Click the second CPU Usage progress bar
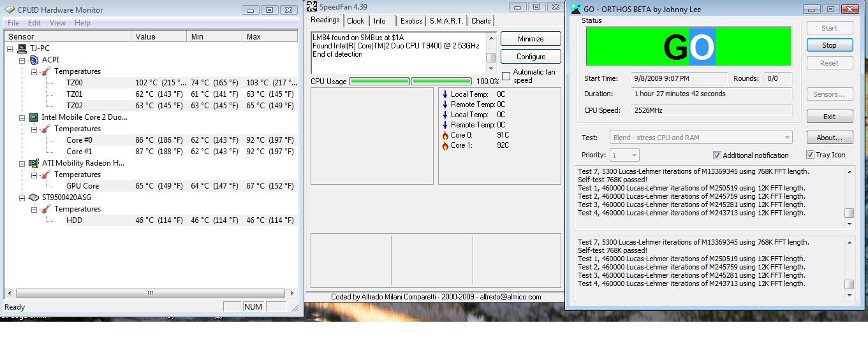This screenshot has height=344, width=868. click(441, 82)
